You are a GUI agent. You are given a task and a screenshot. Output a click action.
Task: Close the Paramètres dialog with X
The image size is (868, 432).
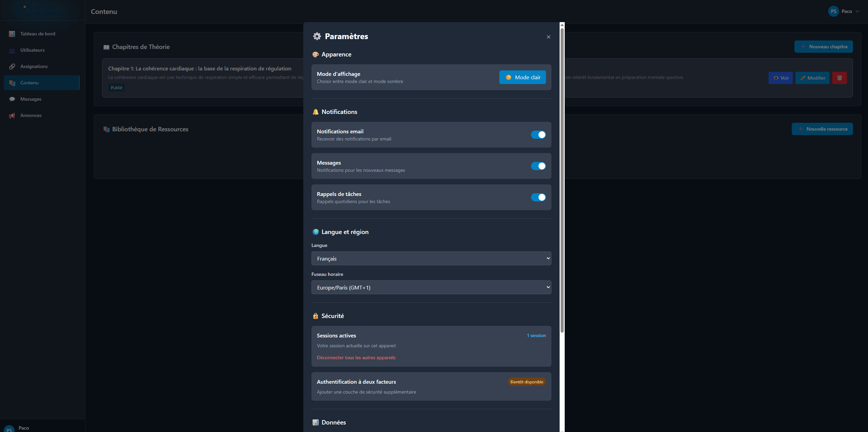(548, 37)
